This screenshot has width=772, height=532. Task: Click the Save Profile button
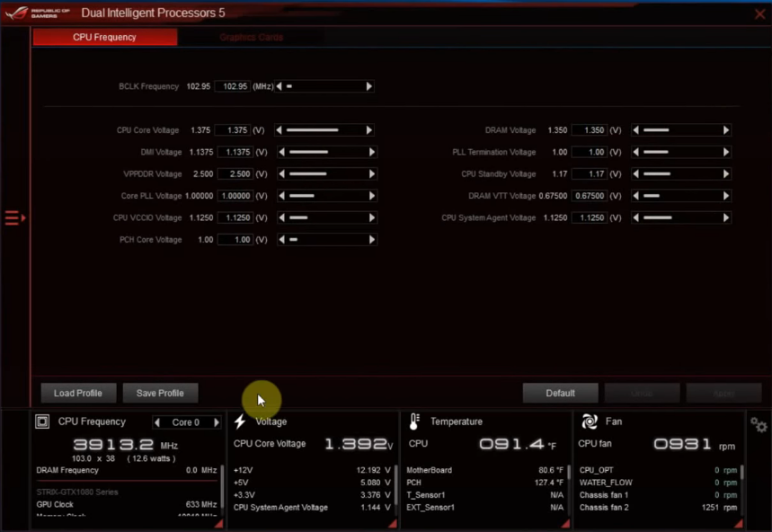160,393
